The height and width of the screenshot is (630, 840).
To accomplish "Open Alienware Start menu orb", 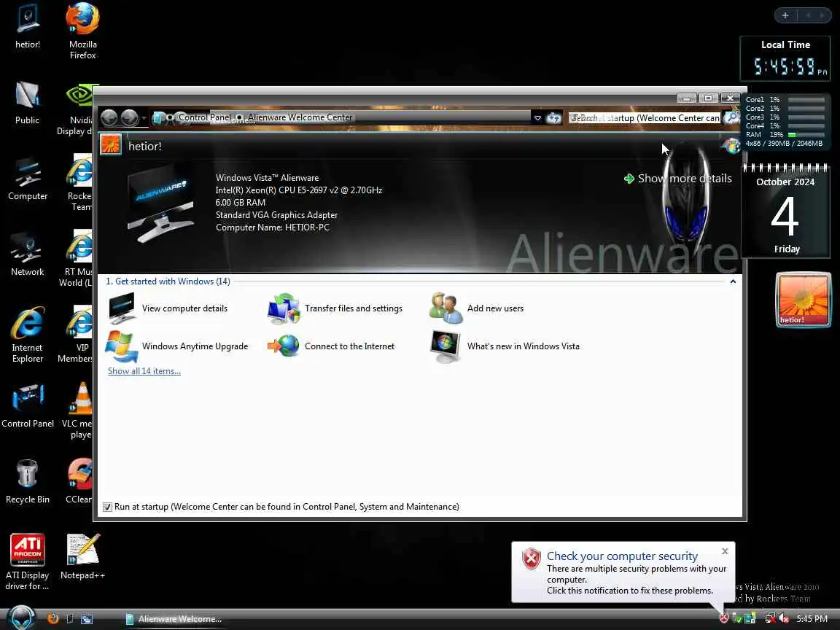I will click(x=21, y=618).
